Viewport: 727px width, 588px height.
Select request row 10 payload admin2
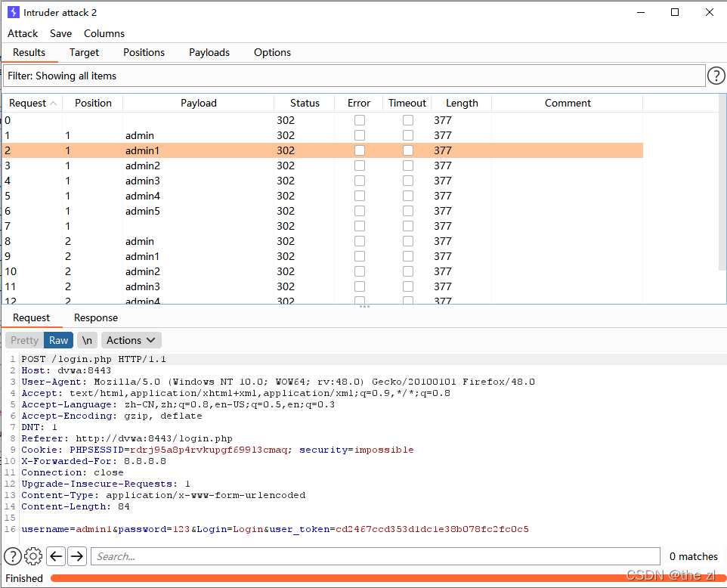click(323, 271)
